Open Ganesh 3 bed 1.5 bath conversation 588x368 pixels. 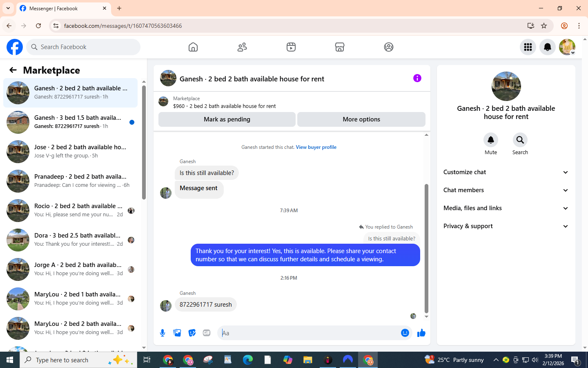(70, 122)
